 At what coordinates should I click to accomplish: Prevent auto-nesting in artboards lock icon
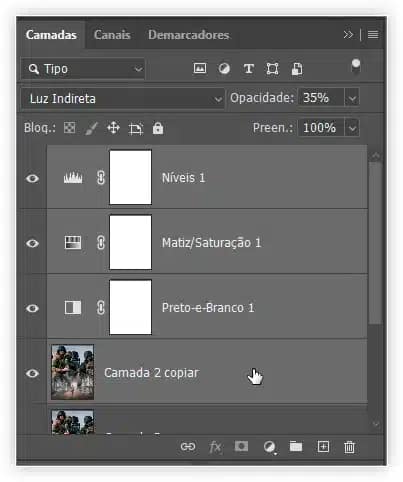[136, 128]
